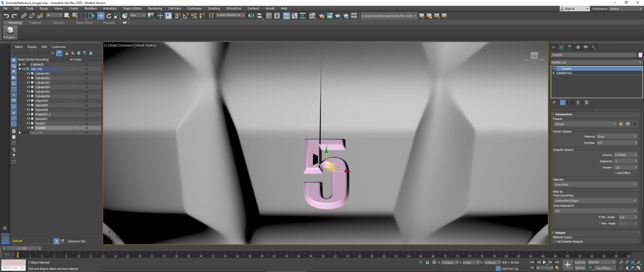Click the Render Setup icon in toolbar
The image size is (644, 272).
[x=321, y=16]
